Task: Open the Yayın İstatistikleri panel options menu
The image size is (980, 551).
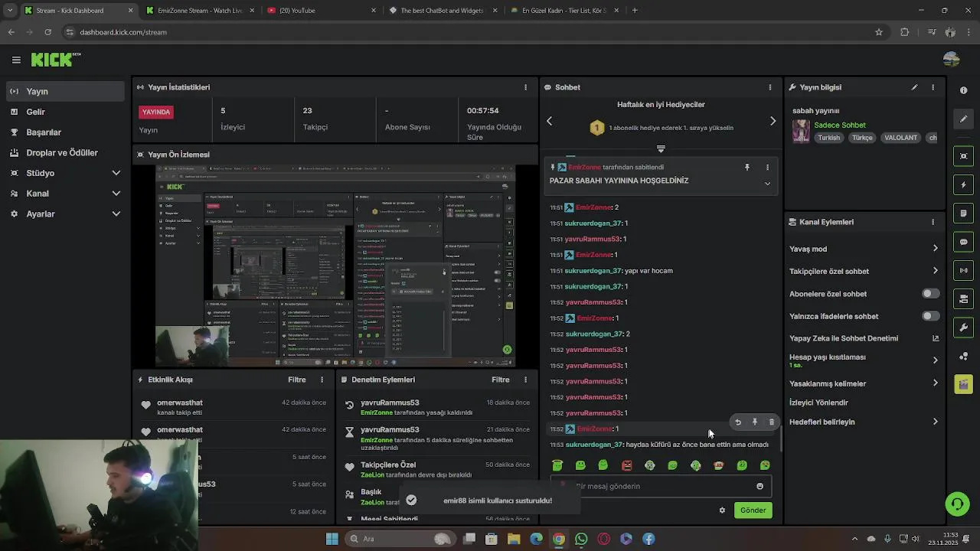Action: click(525, 87)
